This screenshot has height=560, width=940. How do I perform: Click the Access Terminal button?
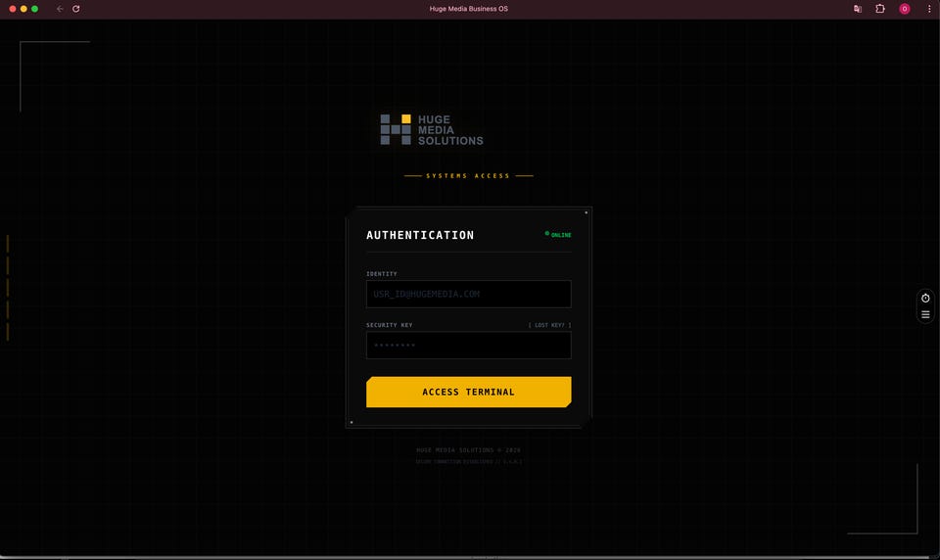coord(469,393)
